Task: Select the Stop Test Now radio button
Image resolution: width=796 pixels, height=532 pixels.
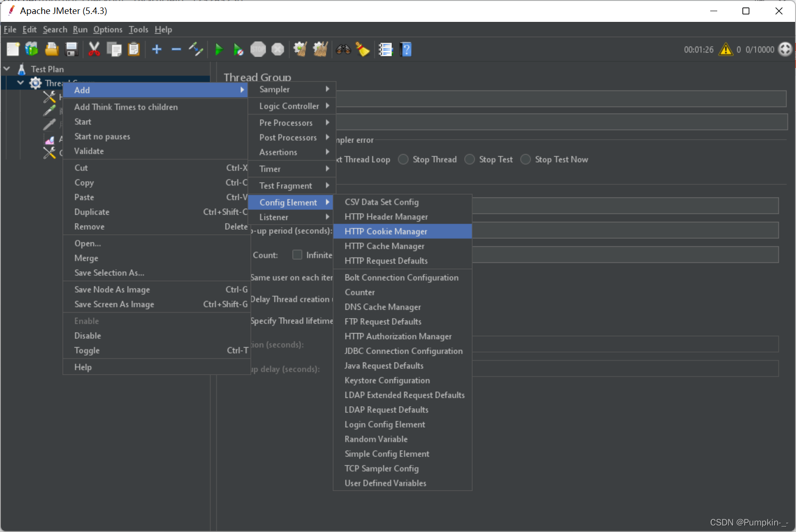Action: (525, 159)
